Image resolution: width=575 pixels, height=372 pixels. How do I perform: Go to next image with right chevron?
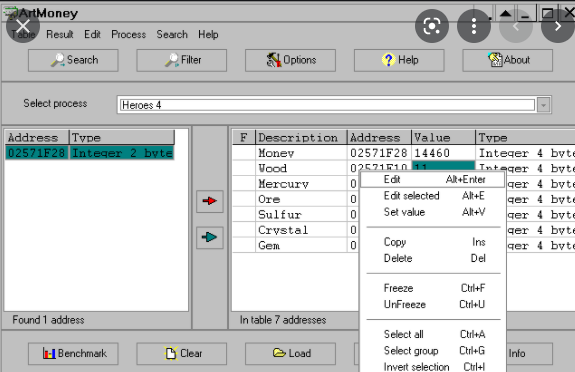pos(558,26)
